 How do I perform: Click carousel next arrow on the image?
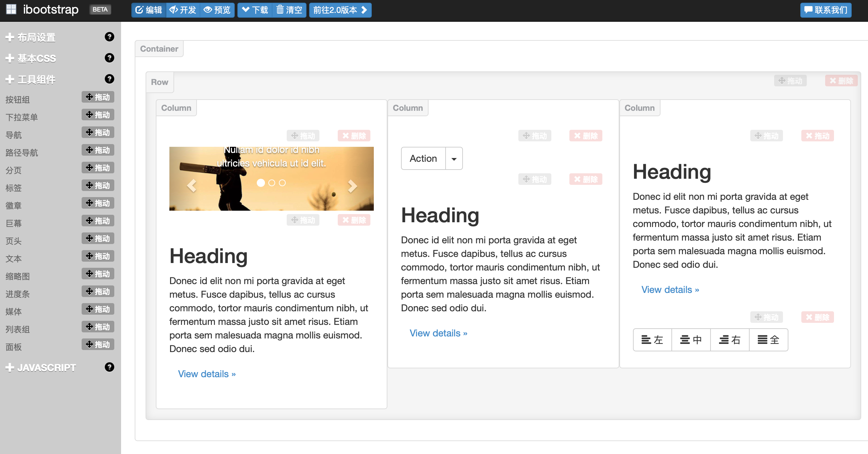(352, 186)
